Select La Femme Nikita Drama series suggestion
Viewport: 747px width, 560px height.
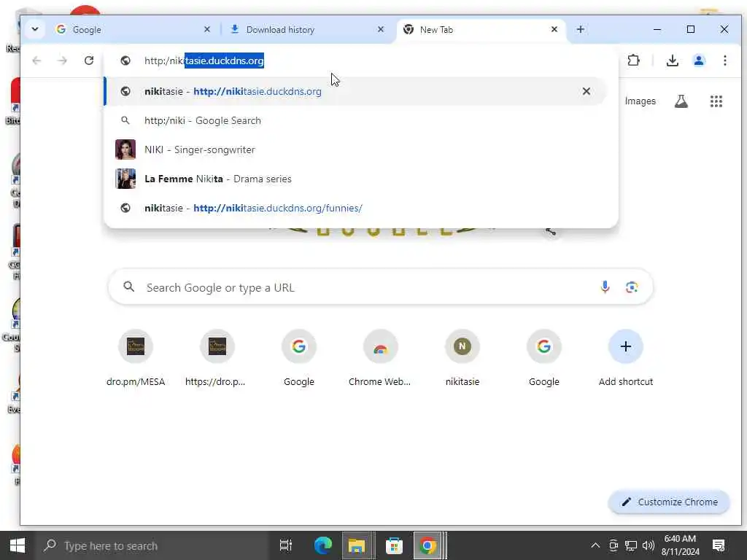tap(355, 179)
